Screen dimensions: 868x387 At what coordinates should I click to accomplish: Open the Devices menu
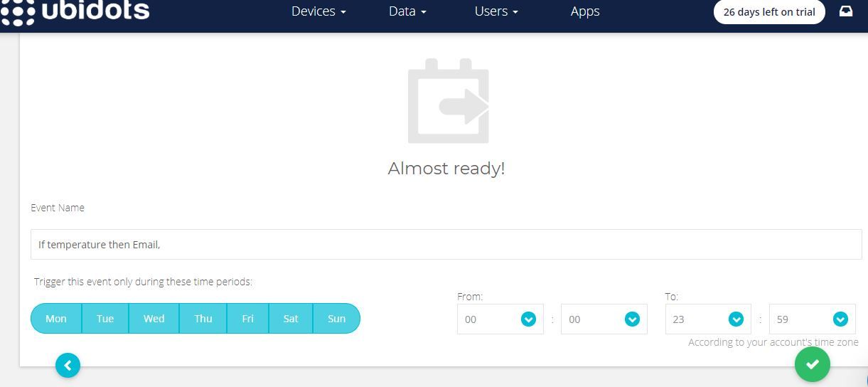click(x=318, y=11)
